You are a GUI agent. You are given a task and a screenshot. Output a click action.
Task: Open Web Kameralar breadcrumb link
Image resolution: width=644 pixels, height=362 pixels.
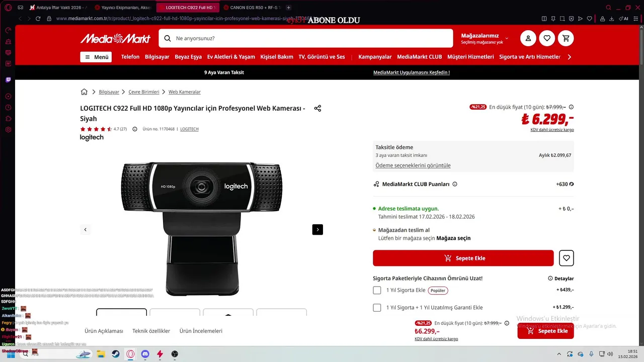click(x=185, y=92)
